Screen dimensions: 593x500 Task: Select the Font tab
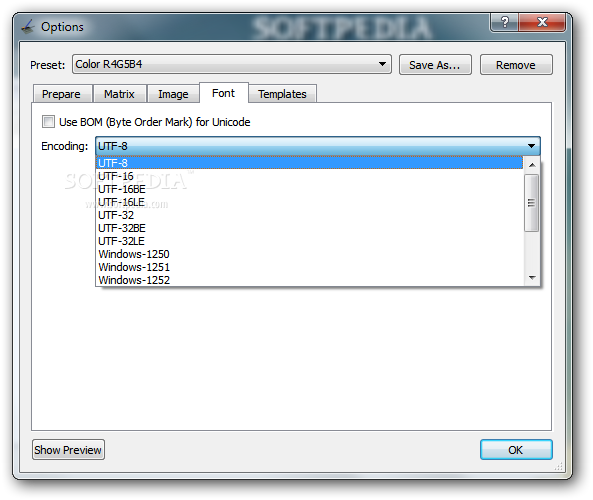tap(224, 93)
